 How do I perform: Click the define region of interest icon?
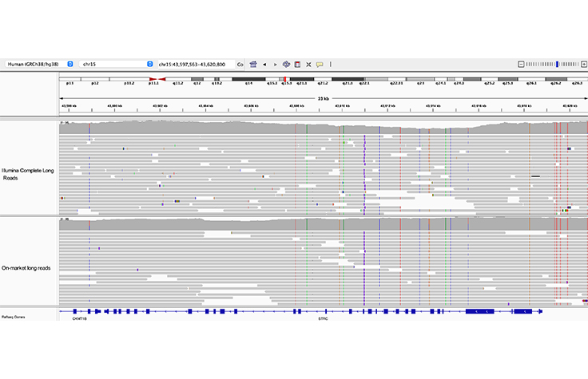[297, 64]
